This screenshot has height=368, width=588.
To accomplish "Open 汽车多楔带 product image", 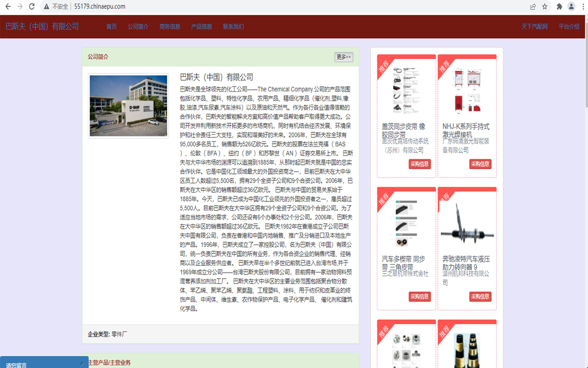I will click(x=406, y=224).
